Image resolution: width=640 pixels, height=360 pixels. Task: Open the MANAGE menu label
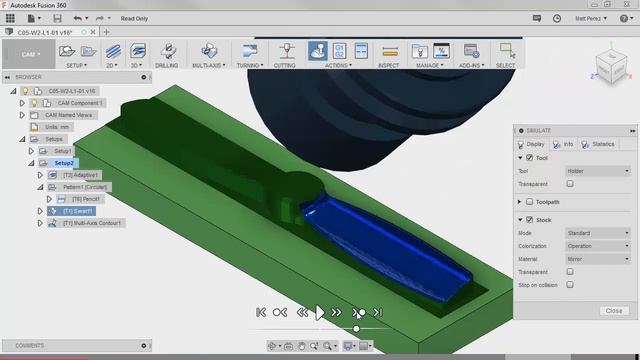tap(429, 65)
